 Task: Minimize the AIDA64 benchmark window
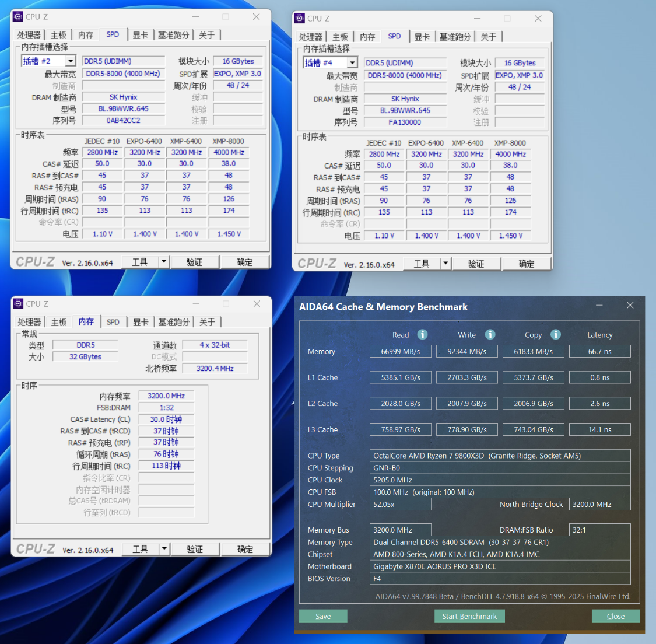[599, 306]
